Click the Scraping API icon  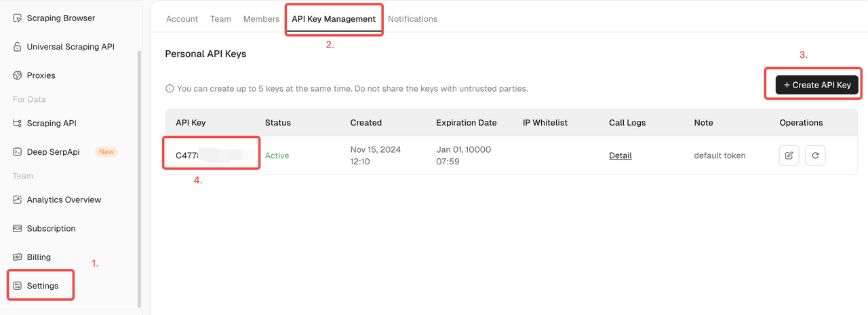18,124
